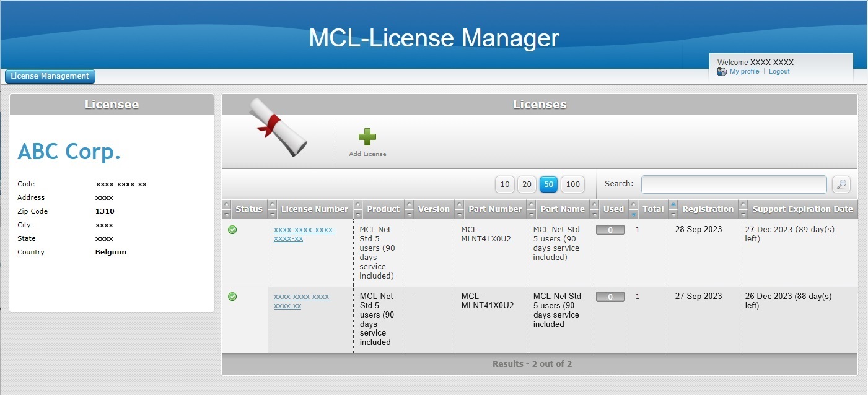Sort Used column ascending with up arrow
Screen dimensions: 868x395
tap(595, 204)
